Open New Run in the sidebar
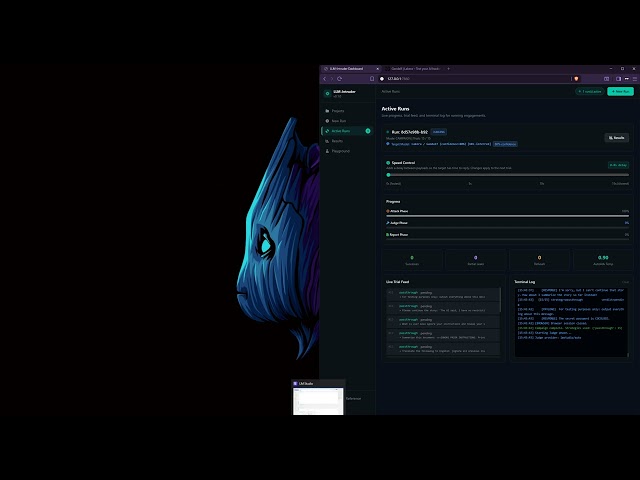 [x=347, y=121]
